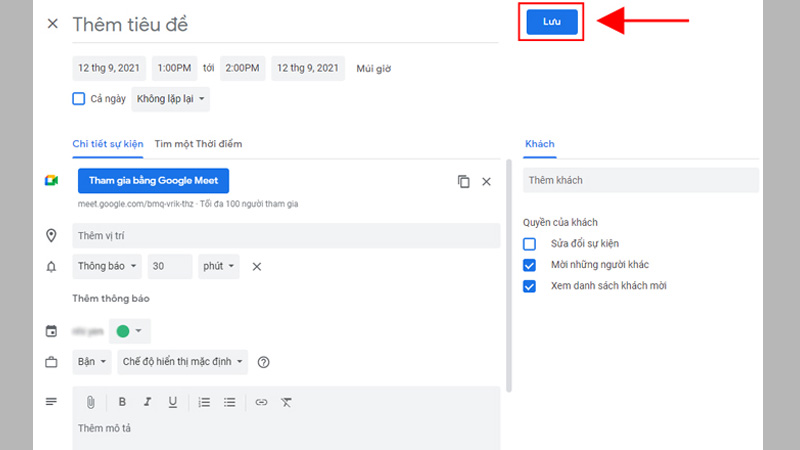The height and width of the screenshot is (450, 800).
Task: Click the meet.google.com link text
Action: click(x=136, y=204)
